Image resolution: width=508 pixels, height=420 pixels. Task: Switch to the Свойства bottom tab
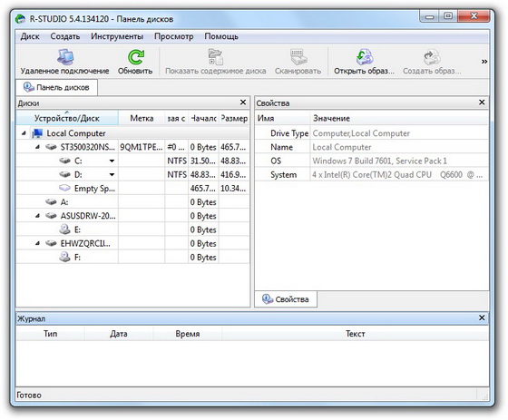286,298
